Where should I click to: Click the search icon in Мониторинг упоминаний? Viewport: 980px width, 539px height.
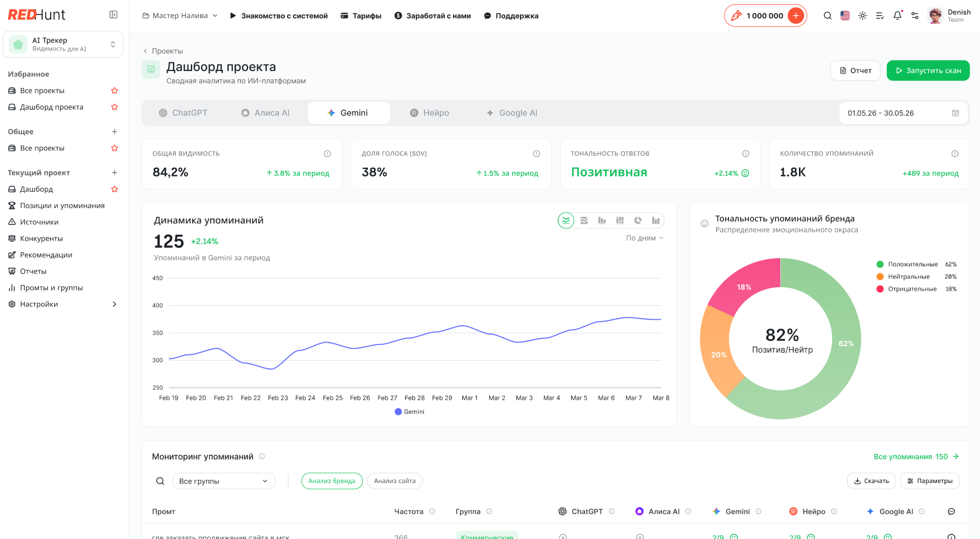pos(160,481)
